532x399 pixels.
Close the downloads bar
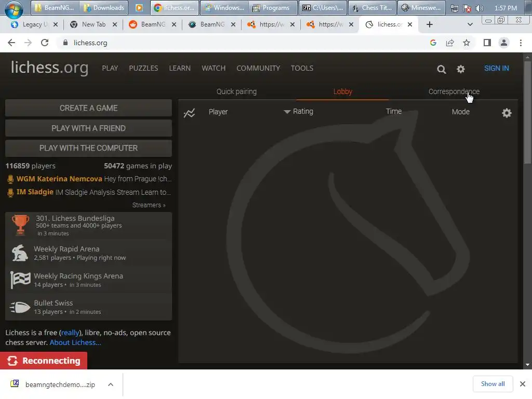(522, 384)
